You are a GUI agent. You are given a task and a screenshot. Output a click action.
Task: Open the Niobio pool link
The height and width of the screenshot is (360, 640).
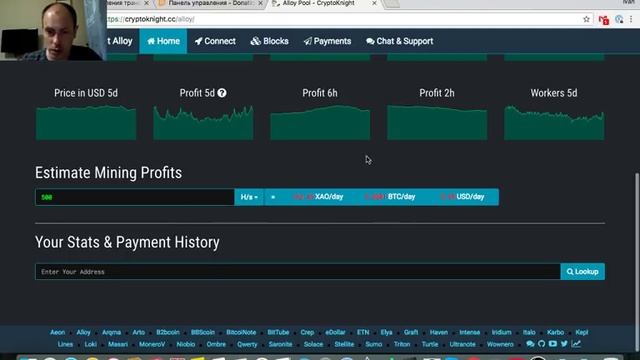click(x=186, y=344)
